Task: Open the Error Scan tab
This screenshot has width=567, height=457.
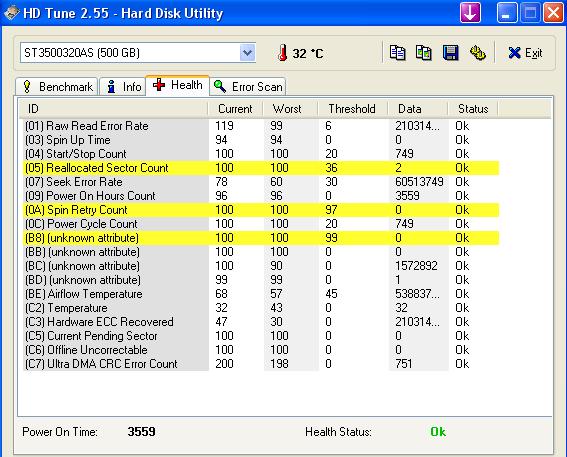Action: point(248,87)
